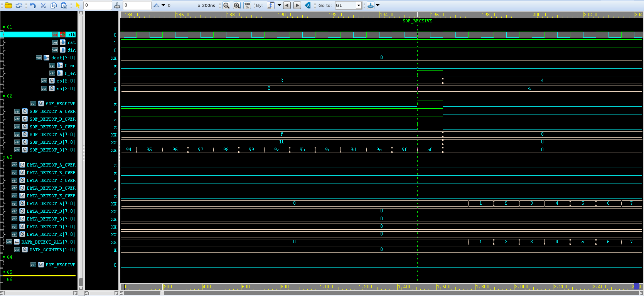Click the marker time input field
The width and height of the screenshot is (644, 296).
[x=137, y=5]
